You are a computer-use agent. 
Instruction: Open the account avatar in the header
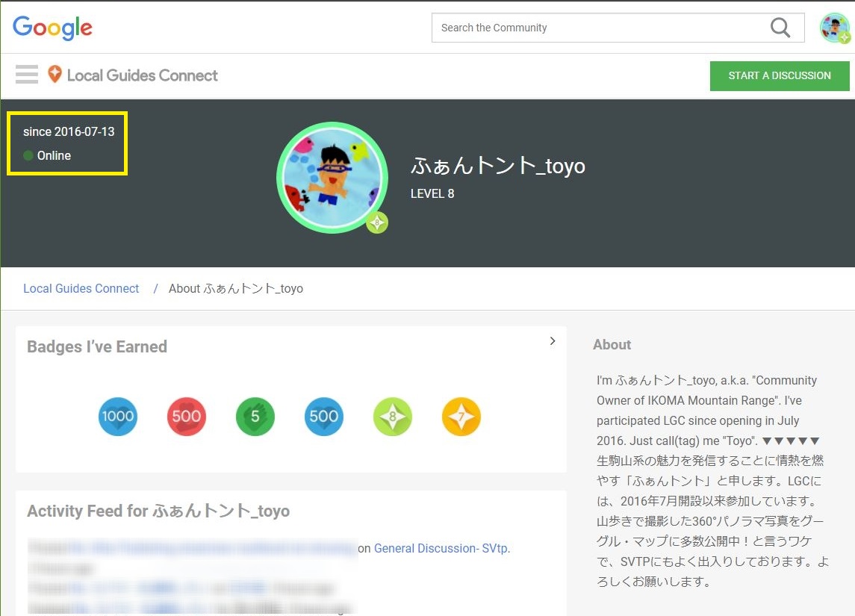[835, 28]
